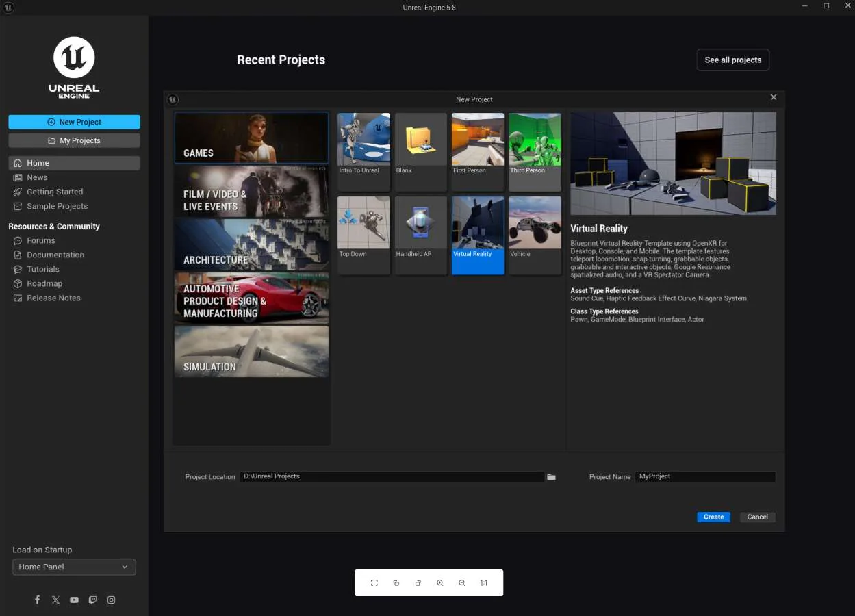Screen dimensions: 855x616
Task: Click the Create button
Action: pyautogui.click(x=713, y=517)
